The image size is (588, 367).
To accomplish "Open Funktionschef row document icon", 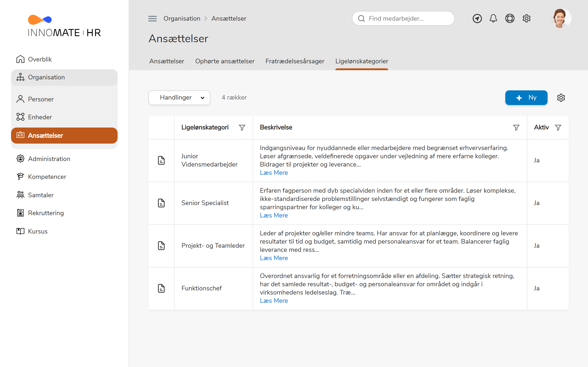I will [x=161, y=288].
